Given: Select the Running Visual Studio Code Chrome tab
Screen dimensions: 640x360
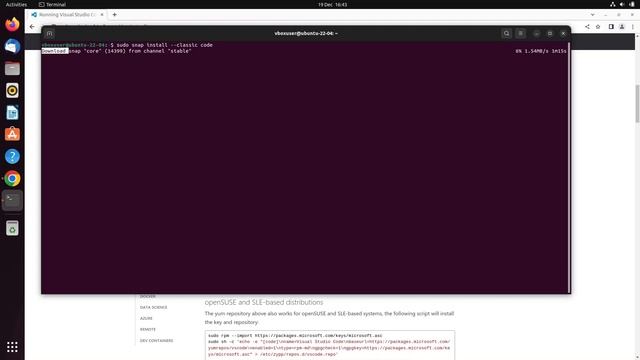Looking at the screenshot, I should pos(67,15).
